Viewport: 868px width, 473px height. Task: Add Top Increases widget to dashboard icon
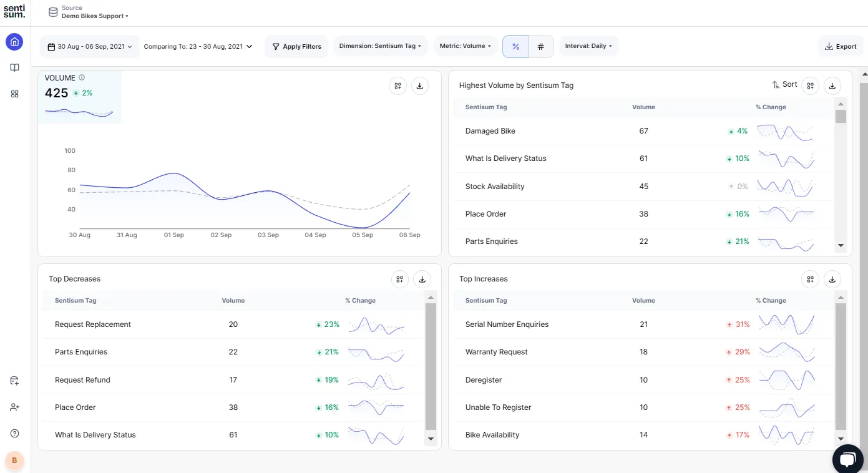pyautogui.click(x=810, y=280)
